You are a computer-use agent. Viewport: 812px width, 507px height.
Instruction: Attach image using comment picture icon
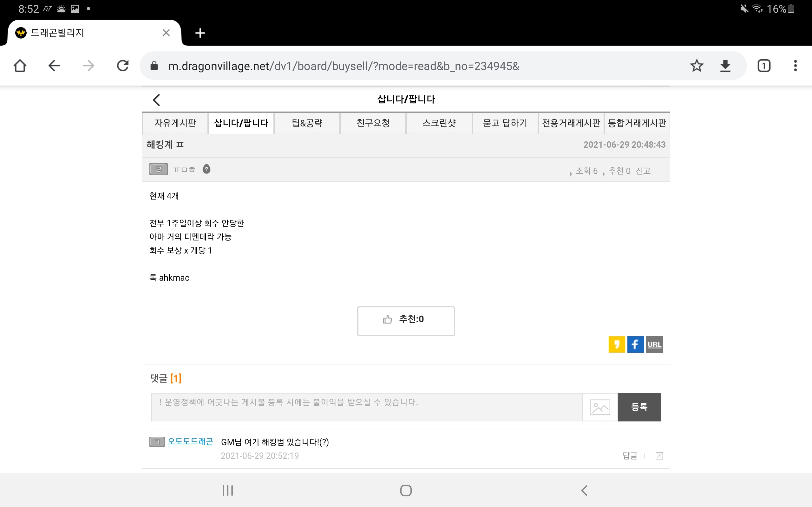pos(600,408)
